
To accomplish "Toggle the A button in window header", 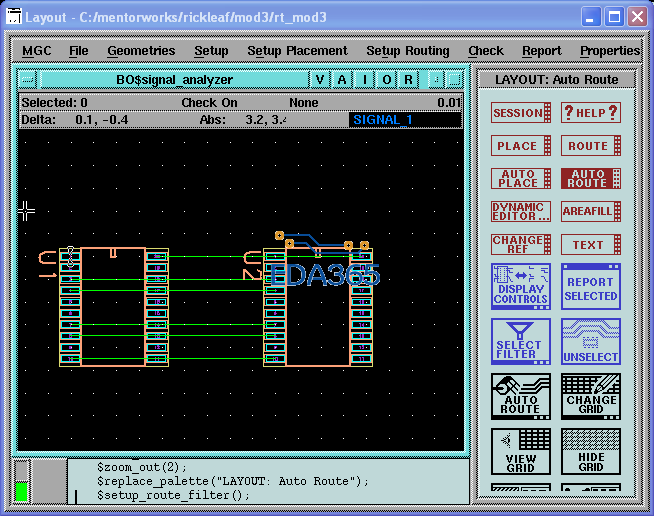I will click(342, 80).
